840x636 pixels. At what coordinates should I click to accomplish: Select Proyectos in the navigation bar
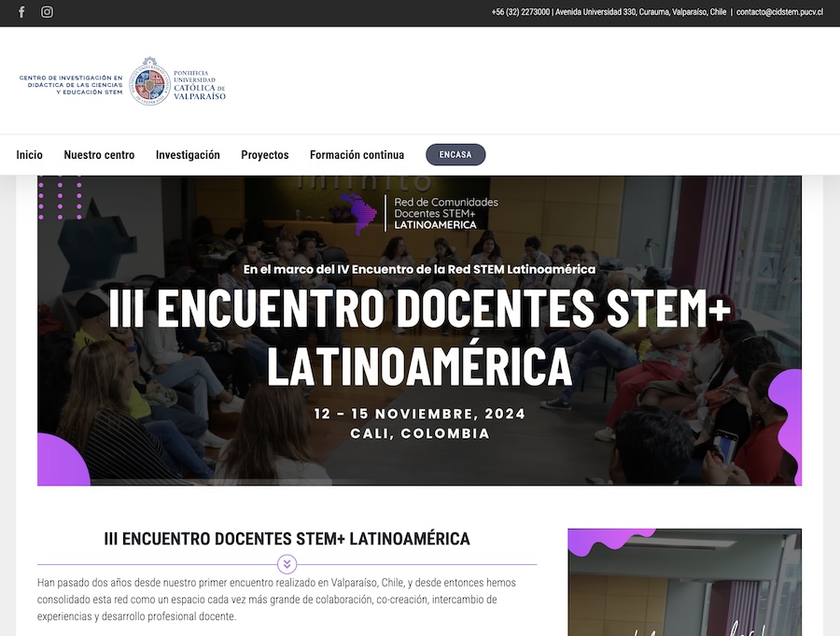[265, 155]
